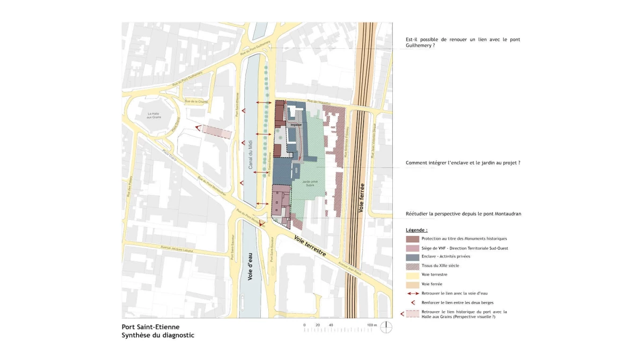Click the dashed rectangle symbol in the legend
Viewport: 644px width, 362px height.
pos(412,314)
